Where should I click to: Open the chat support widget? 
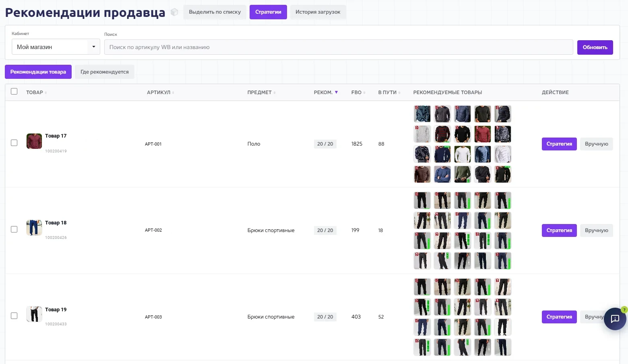(615, 319)
